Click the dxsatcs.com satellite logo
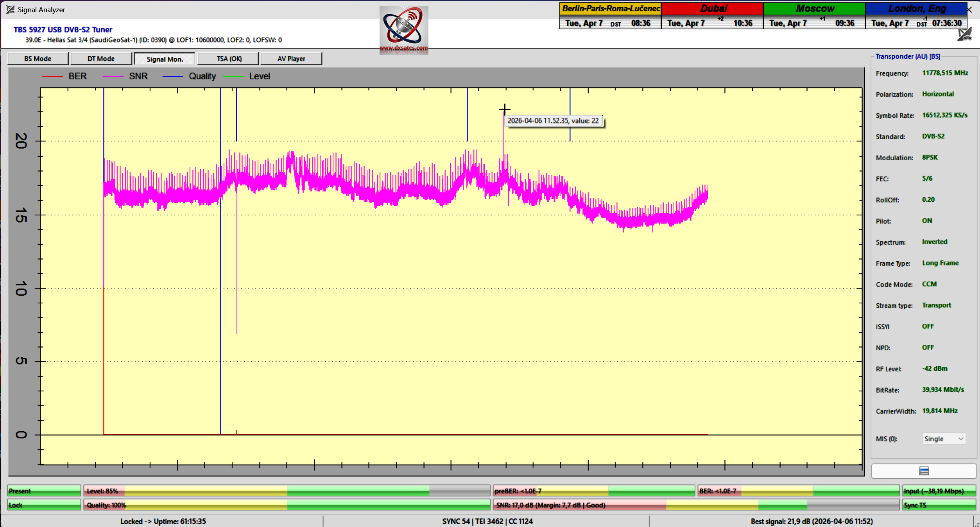980x527 pixels. (x=403, y=30)
